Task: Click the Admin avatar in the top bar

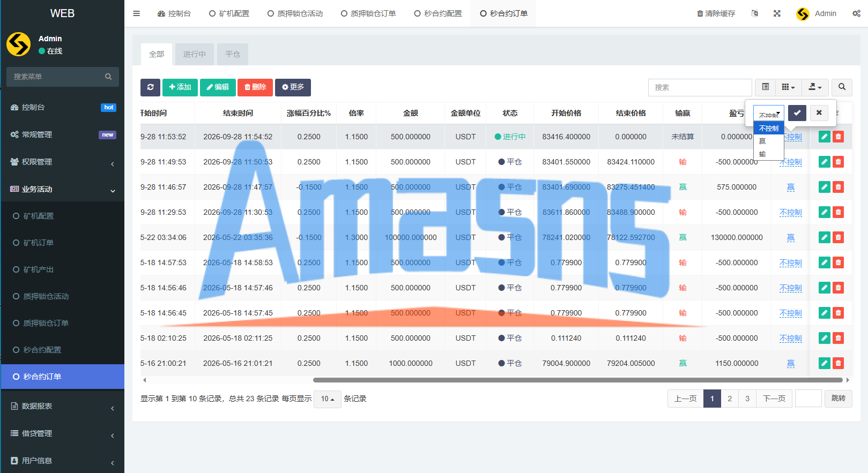Action: click(803, 14)
